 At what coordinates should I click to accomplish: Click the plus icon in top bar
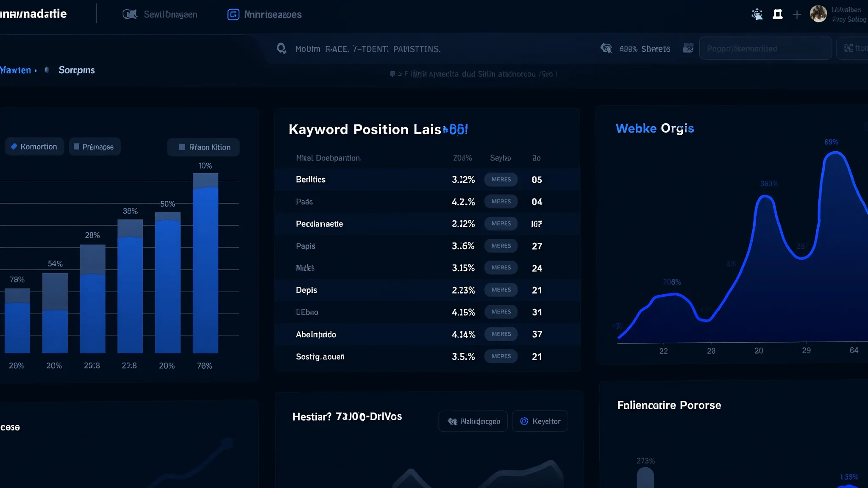click(797, 15)
